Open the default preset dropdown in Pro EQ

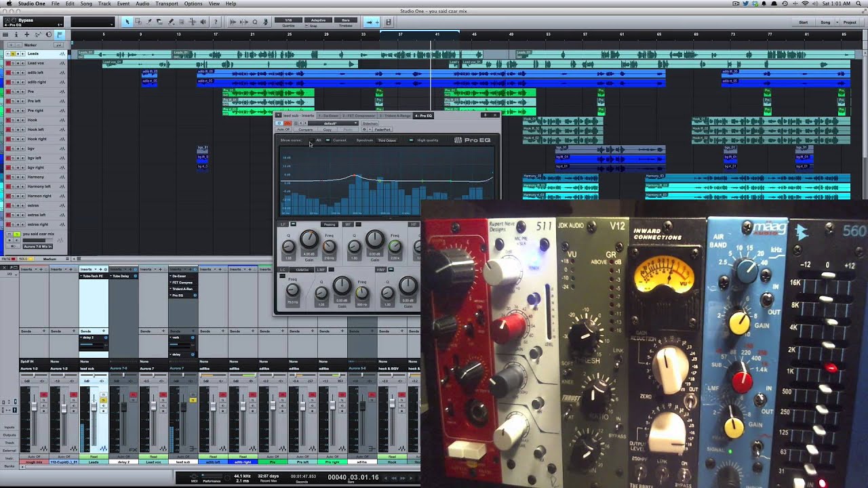click(x=333, y=123)
